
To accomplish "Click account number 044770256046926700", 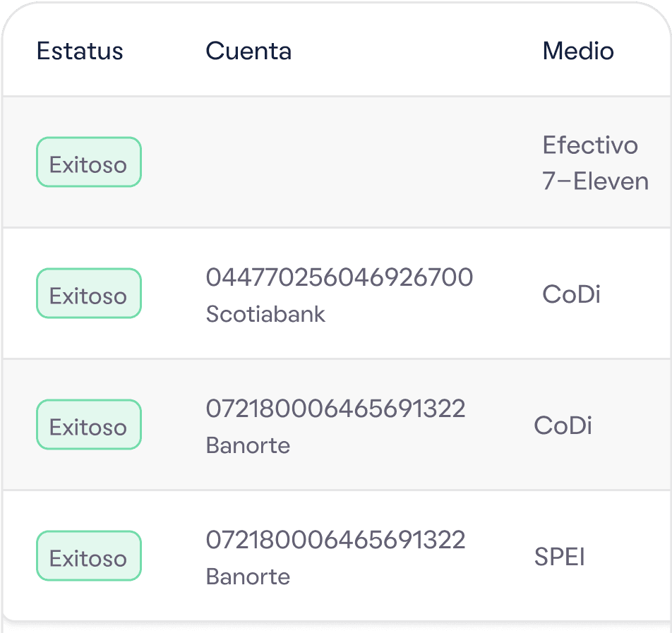I will [340, 277].
